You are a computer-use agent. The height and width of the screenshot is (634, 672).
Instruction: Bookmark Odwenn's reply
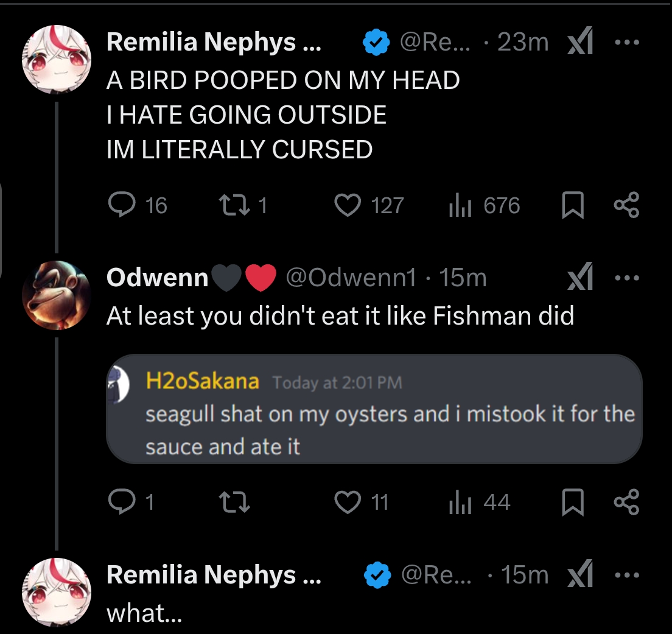[572, 502]
